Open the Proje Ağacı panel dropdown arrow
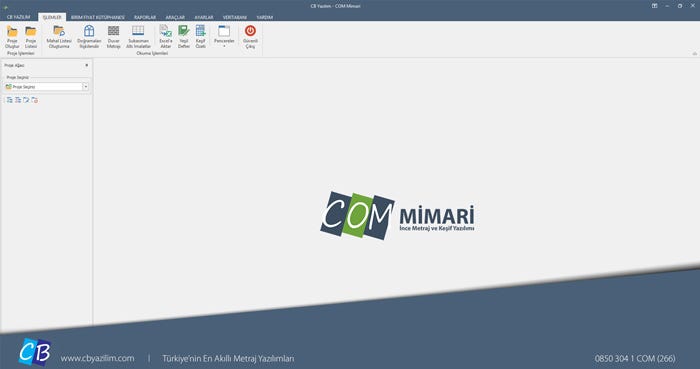Screen dimensions: 700x369 click(x=87, y=65)
